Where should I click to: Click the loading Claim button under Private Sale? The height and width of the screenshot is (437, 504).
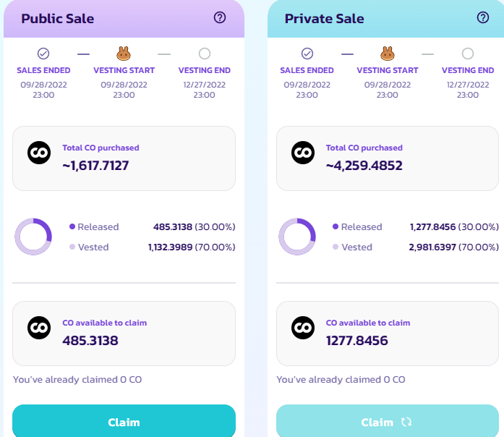click(387, 422)
